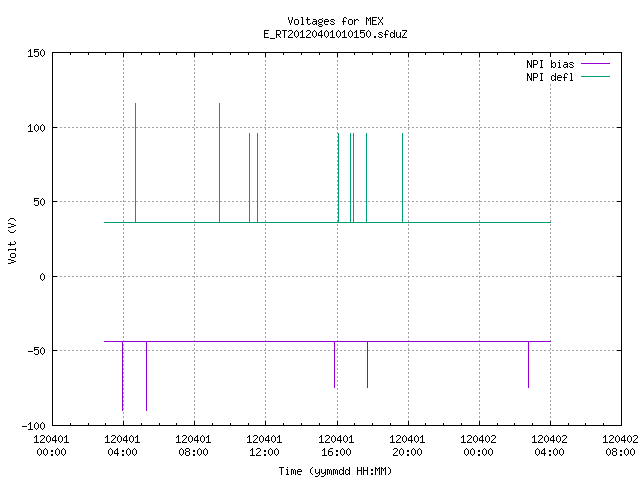Click the purple bias spike near 120402 04:00
The width and height of the screenshot is (640, 480).
529,364
